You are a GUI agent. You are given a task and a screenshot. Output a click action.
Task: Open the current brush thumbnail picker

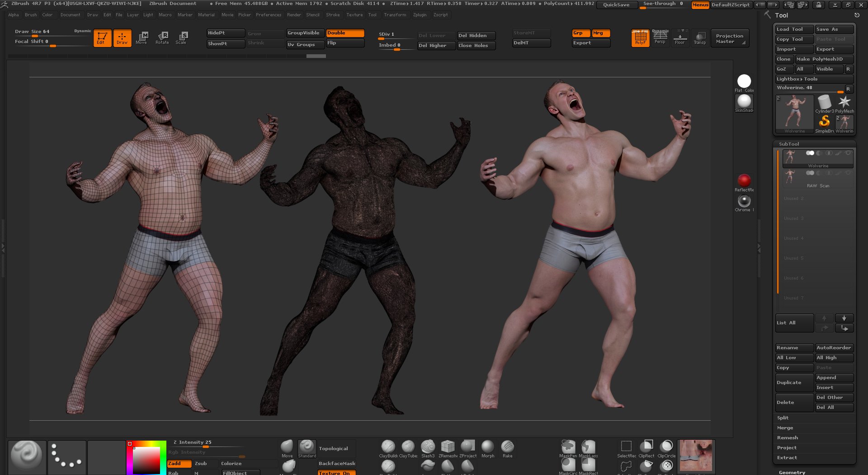[27, 457]
